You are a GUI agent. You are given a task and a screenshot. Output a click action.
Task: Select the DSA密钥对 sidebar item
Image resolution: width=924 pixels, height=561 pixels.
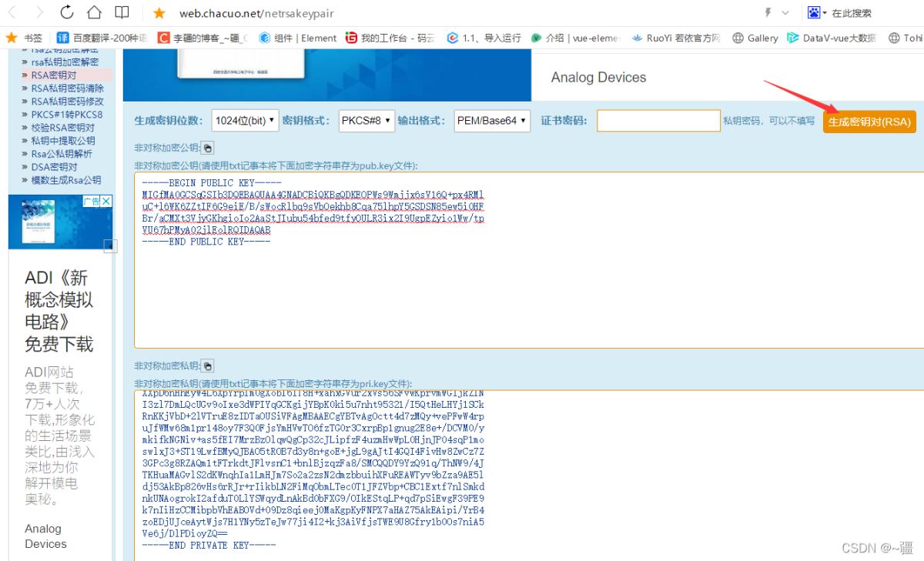click(x=54, y=167)
